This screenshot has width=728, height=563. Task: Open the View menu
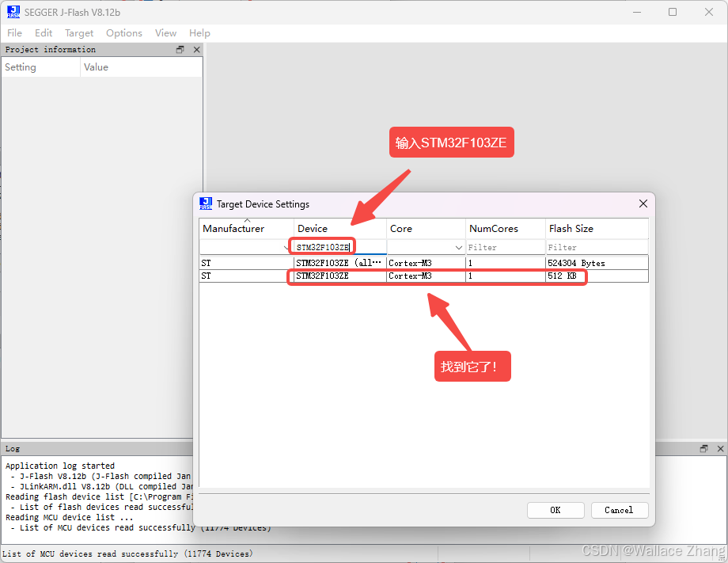165,33
